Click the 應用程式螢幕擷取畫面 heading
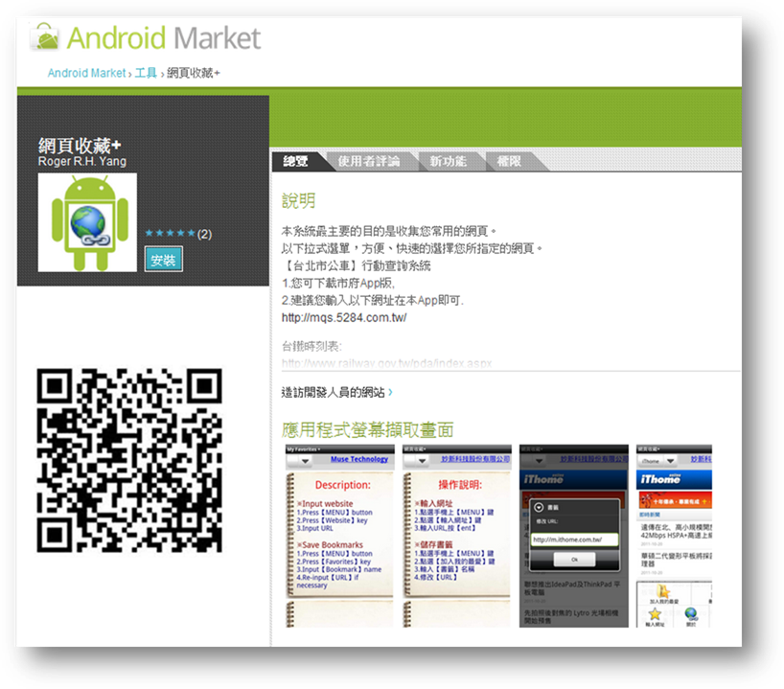This screenshot has width=784, height=689. [x=367, y=430]
